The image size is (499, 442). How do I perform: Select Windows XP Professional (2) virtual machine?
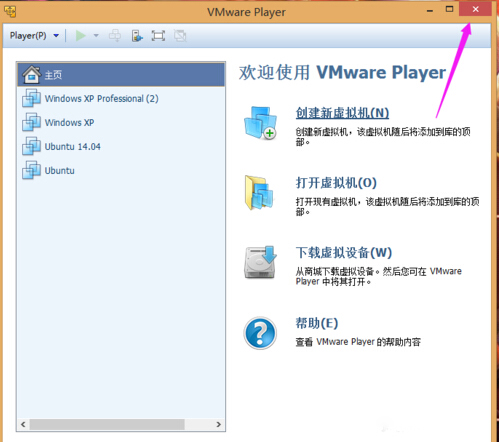click(121, 98)
